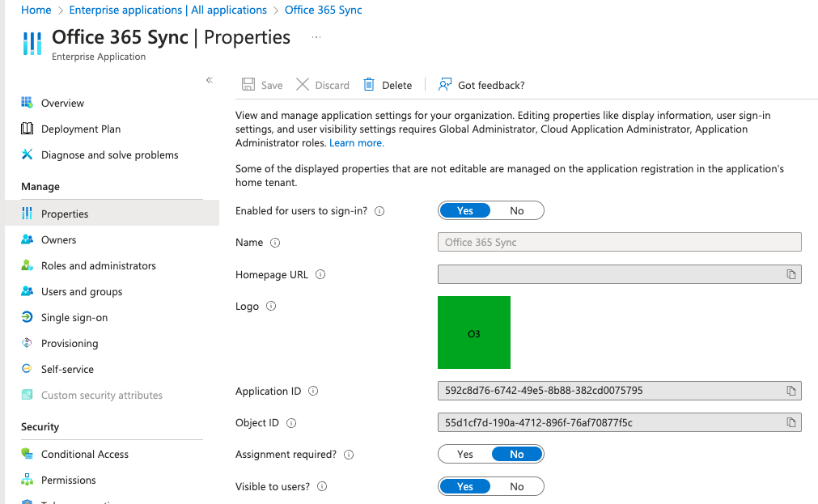The image size is (818, 504).
Task: Click the Name field showing Office 365 Sync
Action: (x=619, y=242)
